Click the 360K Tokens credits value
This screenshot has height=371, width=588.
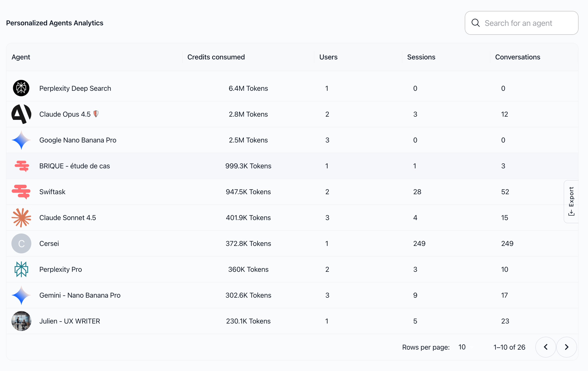[248, 269]
